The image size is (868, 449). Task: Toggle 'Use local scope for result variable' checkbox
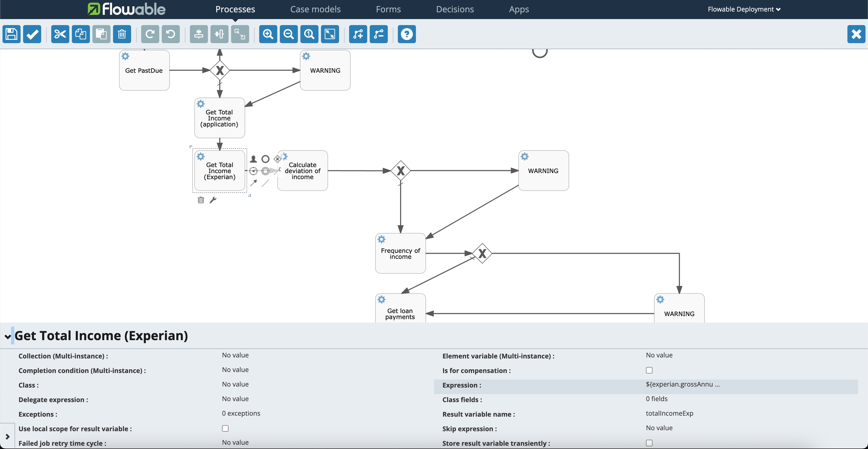click(225, 428)
